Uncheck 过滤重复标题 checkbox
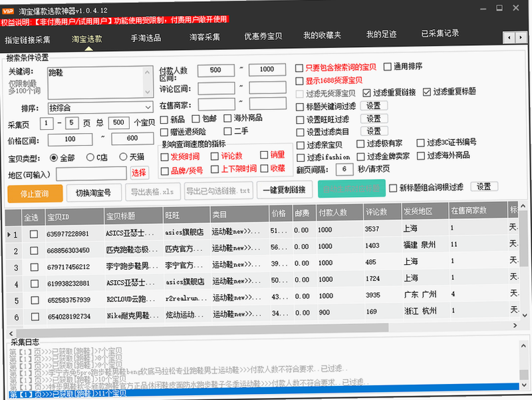 (426, 92)
